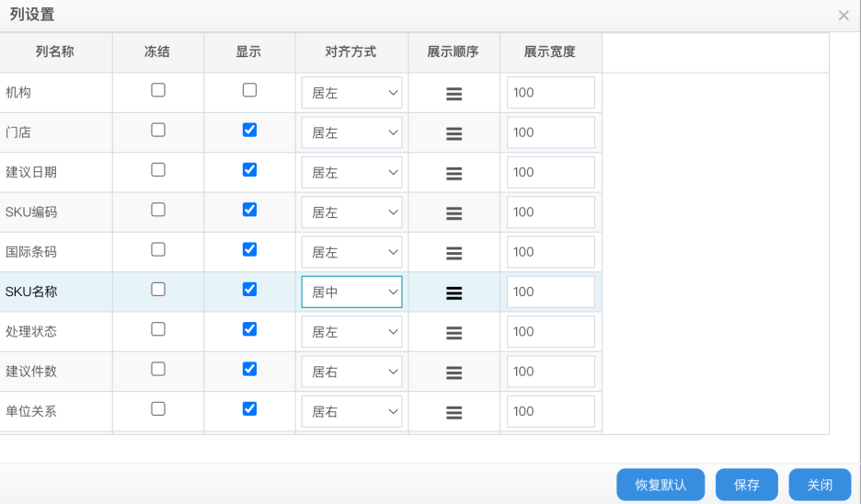861x504 pixels.
Task: Uncheck the 显示 checkbox for SKU编码
Action: pyautogui.click(x=250, y=210)
